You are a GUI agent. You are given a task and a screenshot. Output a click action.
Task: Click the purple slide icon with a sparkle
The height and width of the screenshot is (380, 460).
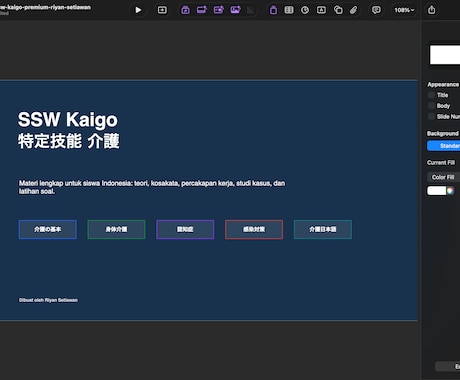[x=202, y=10]
